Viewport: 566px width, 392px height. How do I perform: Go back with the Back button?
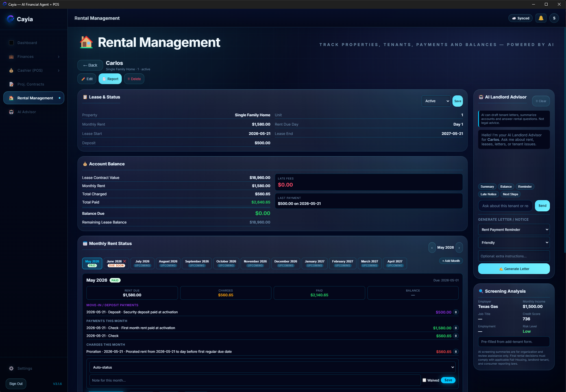click(x=90, y=65)
